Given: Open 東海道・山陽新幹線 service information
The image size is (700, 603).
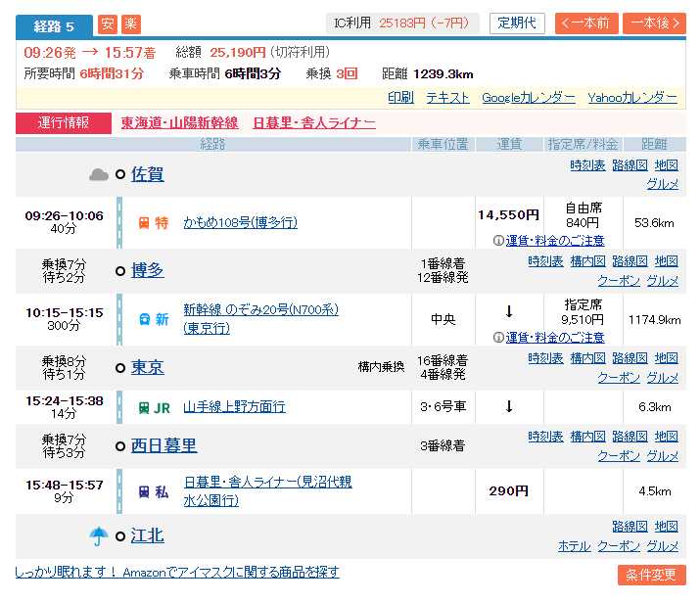Looking at the screenshot, I should point(179,122).
